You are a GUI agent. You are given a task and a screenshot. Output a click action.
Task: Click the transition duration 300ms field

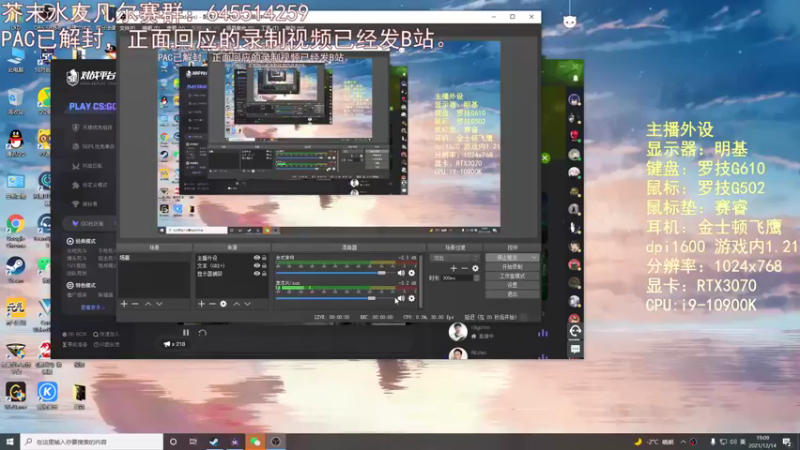coord(457,278)
